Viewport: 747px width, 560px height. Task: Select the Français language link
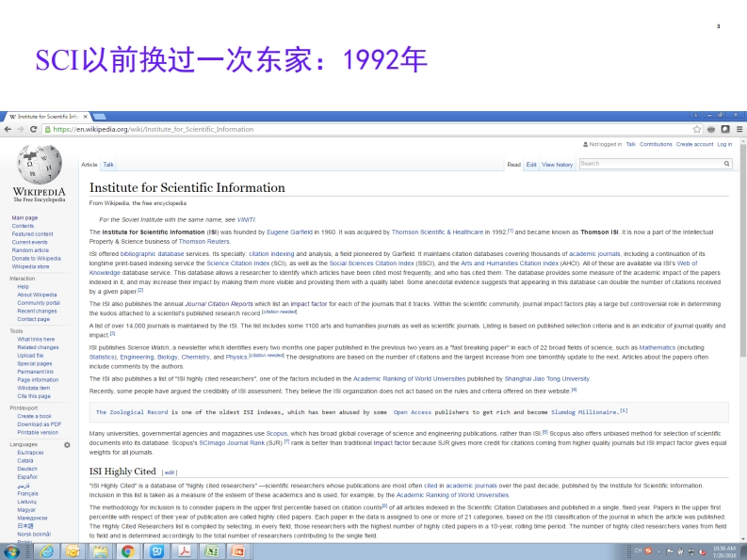point(27,493)
